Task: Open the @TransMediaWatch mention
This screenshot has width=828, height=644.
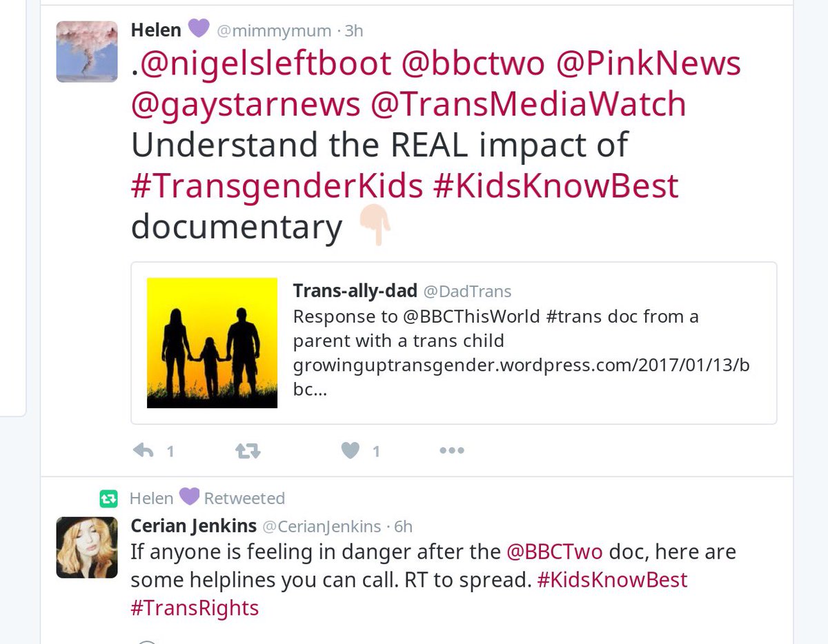Action: (529, 104)
